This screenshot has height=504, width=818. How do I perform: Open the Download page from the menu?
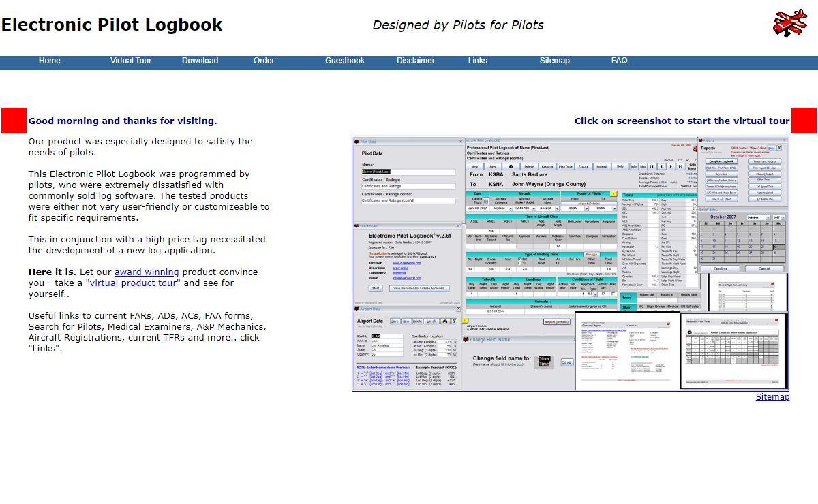[x=200, y=61]
